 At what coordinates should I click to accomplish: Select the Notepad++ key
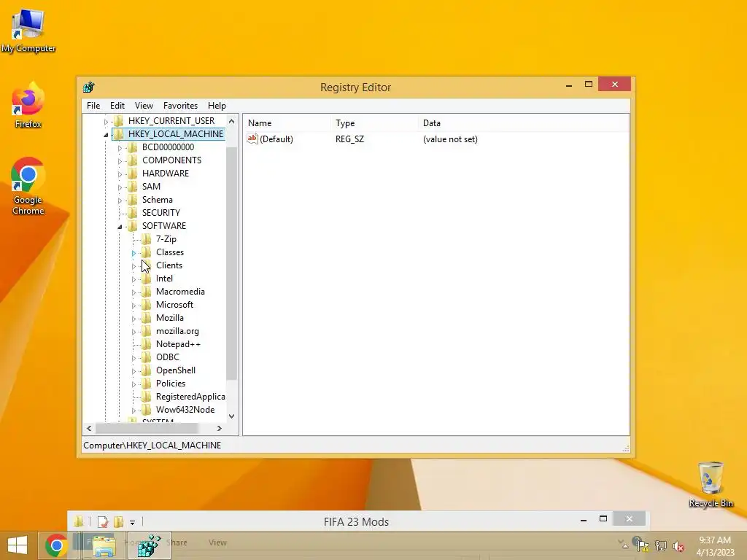[x=178, y=344]
